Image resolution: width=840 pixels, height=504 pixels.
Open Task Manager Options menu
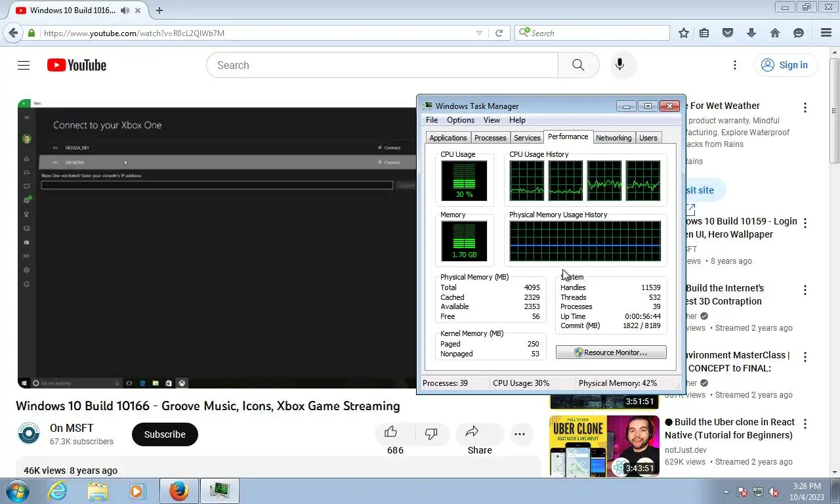[461, 120]
